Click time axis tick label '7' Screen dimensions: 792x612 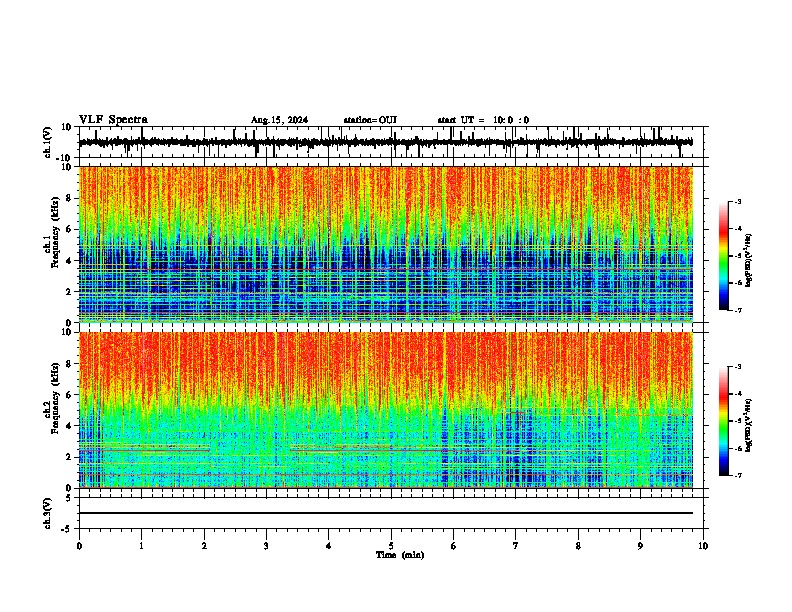516,546
